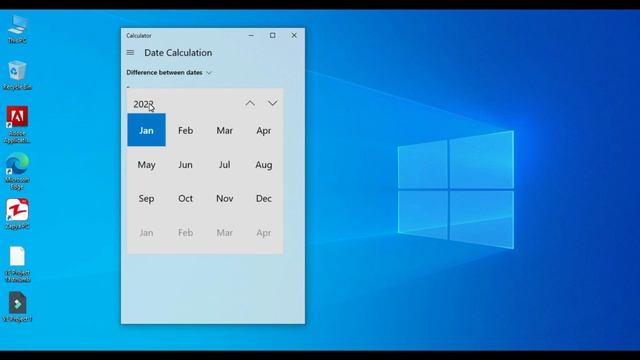Select greyed Feb of next year
Image resolution: width=640 pixels, height=360 pixels.
click(185, 233)
